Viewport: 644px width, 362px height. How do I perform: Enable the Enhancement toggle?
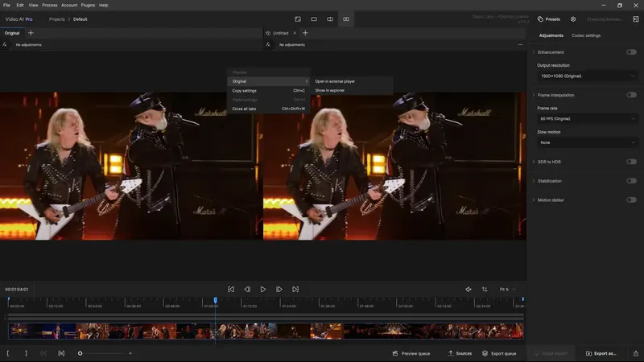631,52
